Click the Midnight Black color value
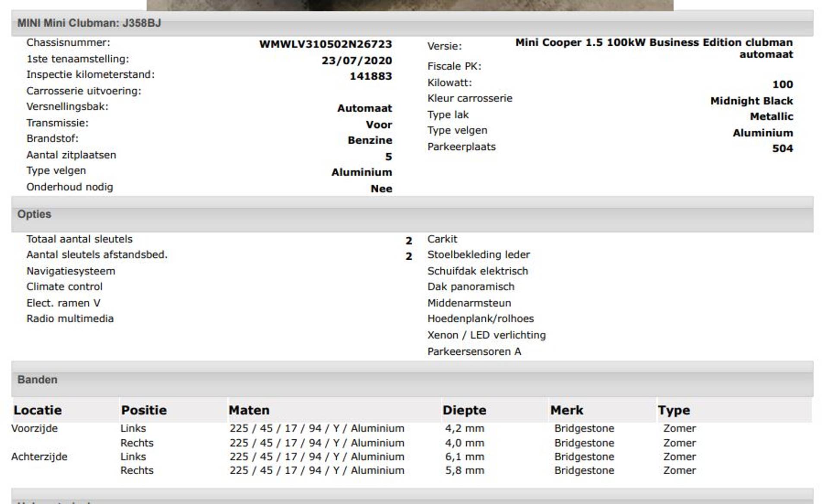The height and width of the screenshot is (504, 829). click(751, 101)
